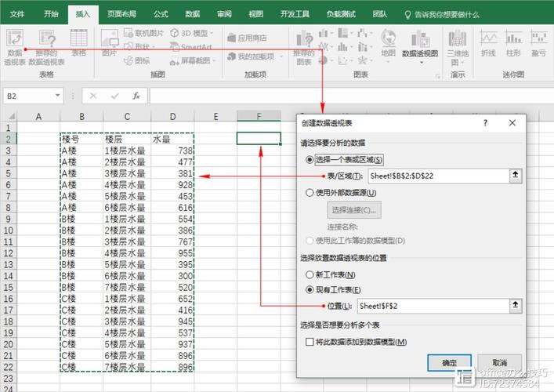Click the Icons (图标) insert button
The image size is (554, 392).
click(x=137, y=61)
